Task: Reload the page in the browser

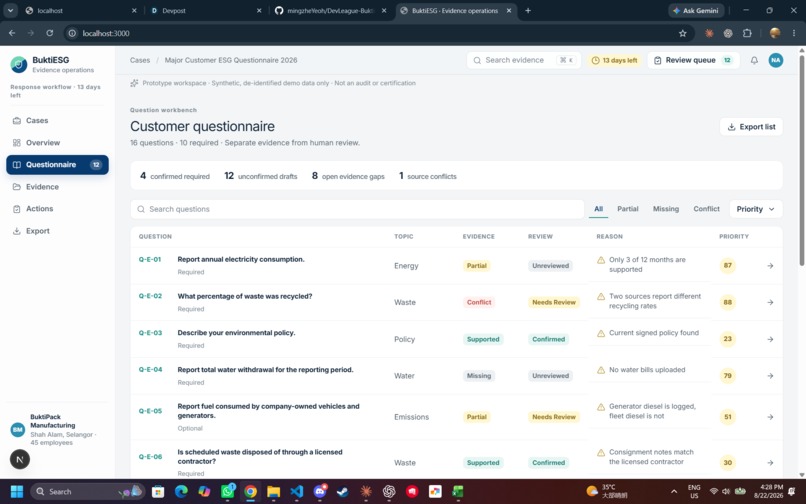Action: click(49, 33)
